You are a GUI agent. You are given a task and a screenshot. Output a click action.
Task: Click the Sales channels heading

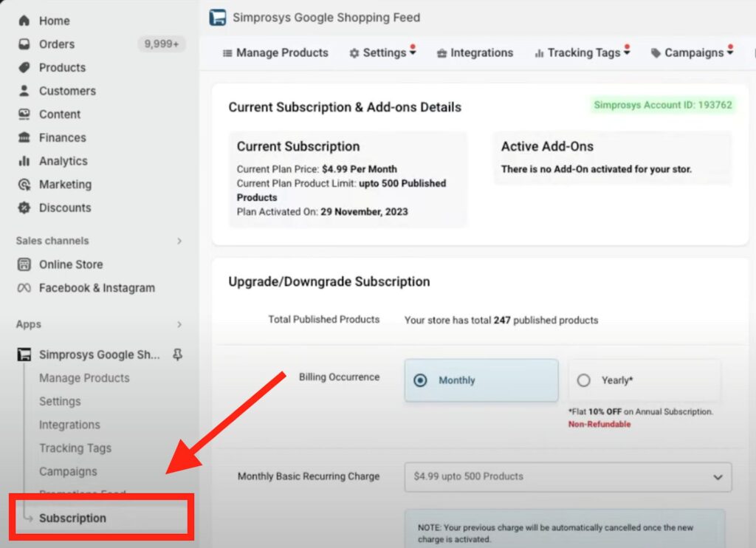point(52,241)
